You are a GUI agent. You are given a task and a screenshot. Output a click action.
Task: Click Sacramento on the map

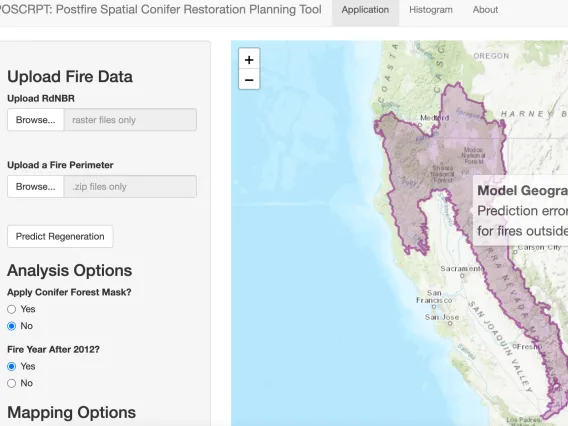coord(462,269)
